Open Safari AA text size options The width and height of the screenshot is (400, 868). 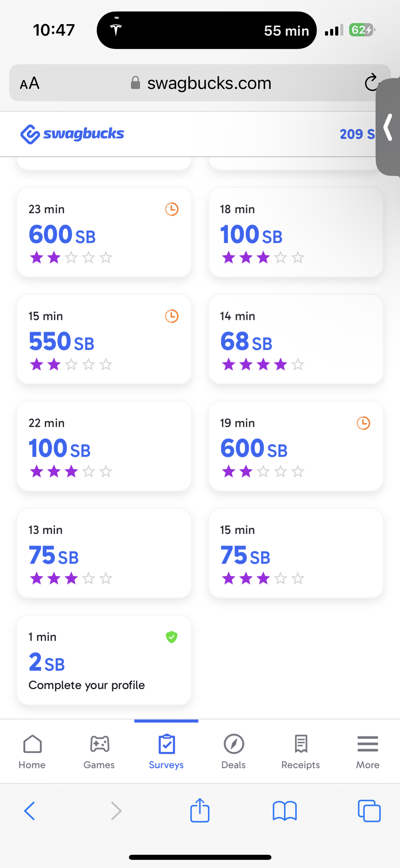(x=30, y=83)
